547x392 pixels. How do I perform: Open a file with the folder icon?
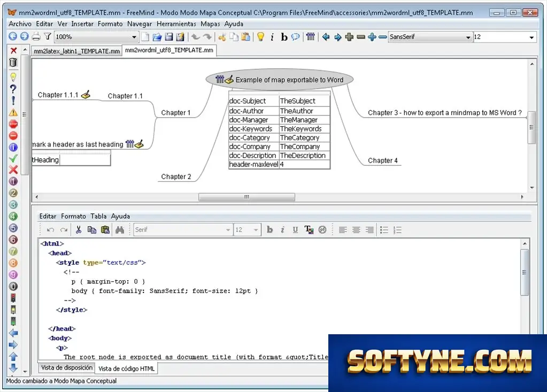(157, 36)
